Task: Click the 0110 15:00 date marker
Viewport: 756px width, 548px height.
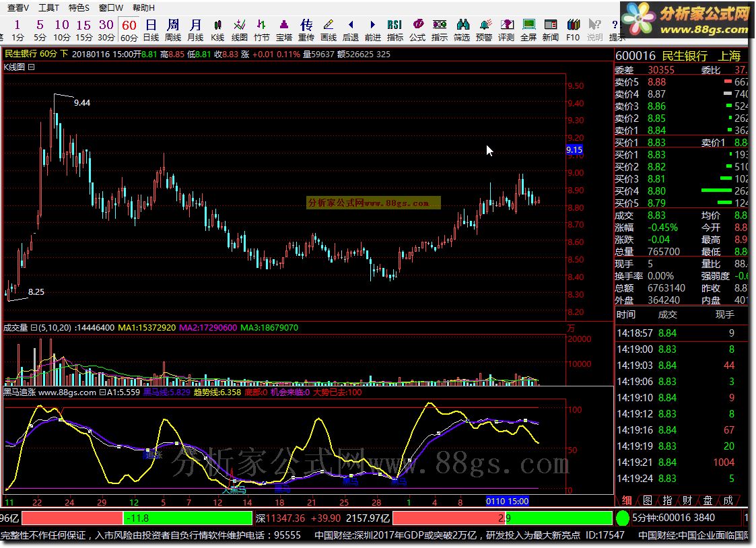Action: click(507, 502)
